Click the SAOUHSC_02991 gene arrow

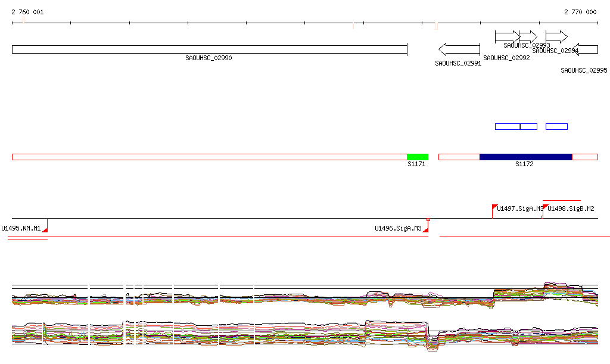459,49
